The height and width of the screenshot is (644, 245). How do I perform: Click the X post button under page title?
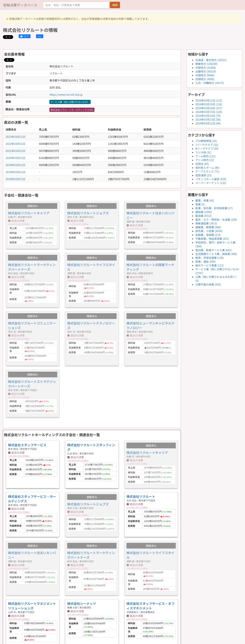click(8, 37)
